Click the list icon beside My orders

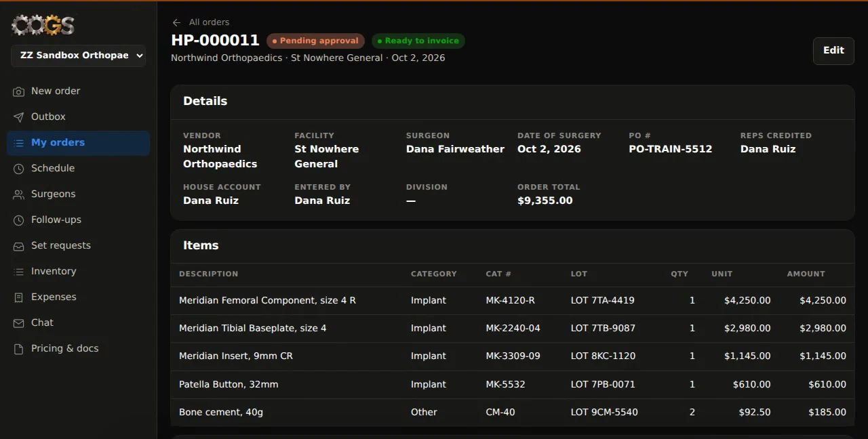(x=18, y=143)
